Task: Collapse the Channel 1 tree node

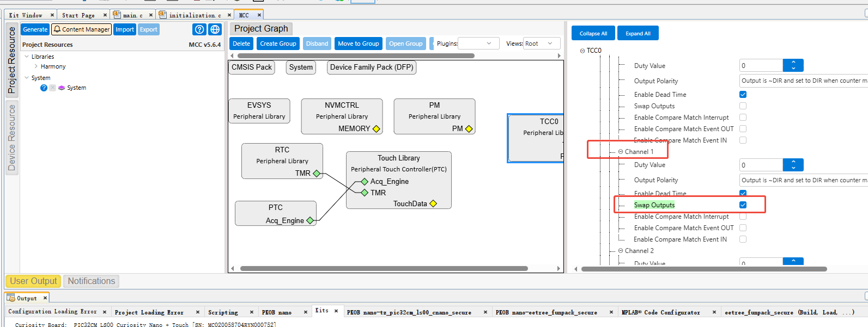Action: (621, 152)
